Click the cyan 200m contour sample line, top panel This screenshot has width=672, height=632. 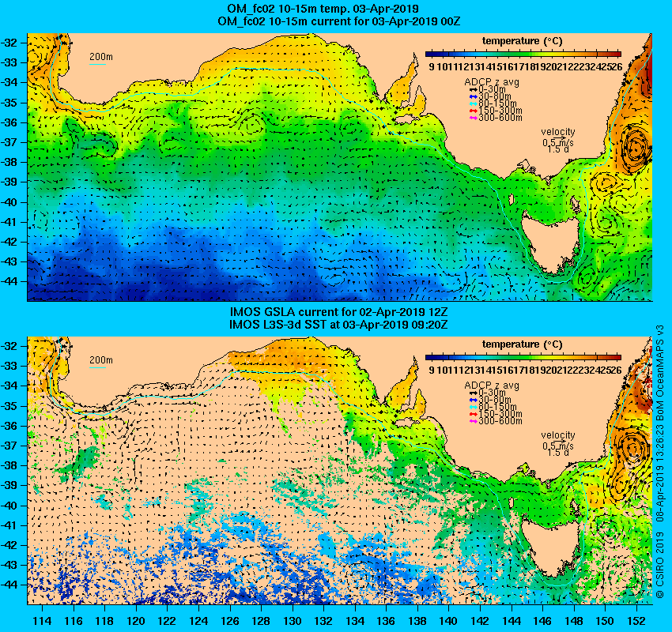pyautogui.click(x=97, y=65)
